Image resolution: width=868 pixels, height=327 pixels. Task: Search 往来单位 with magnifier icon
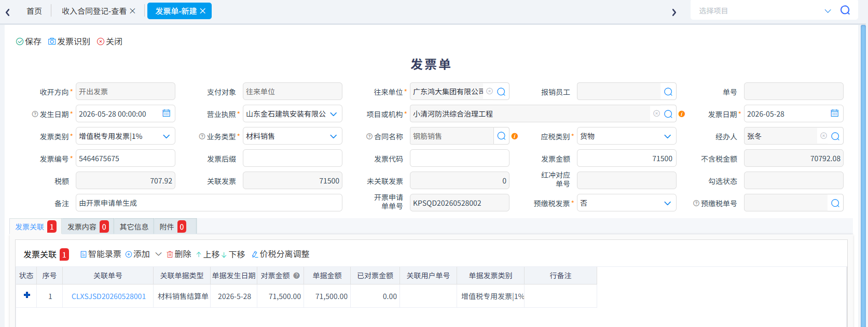[x=501, y=92]
